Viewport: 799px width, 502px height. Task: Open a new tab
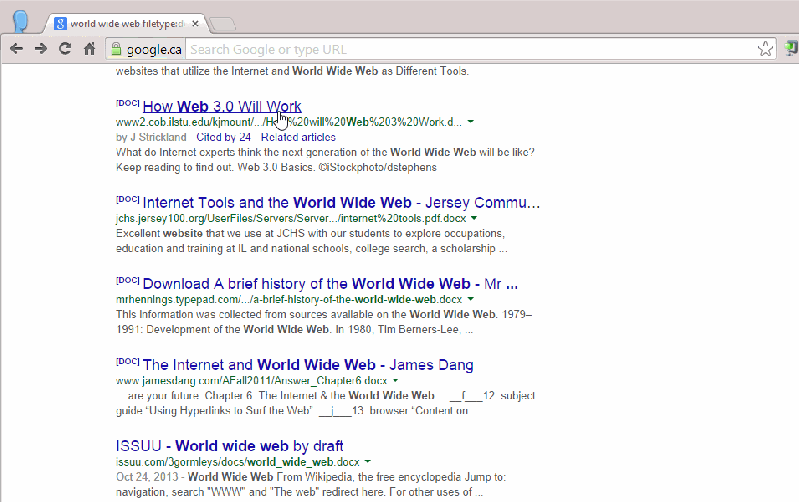click(222, 23)
